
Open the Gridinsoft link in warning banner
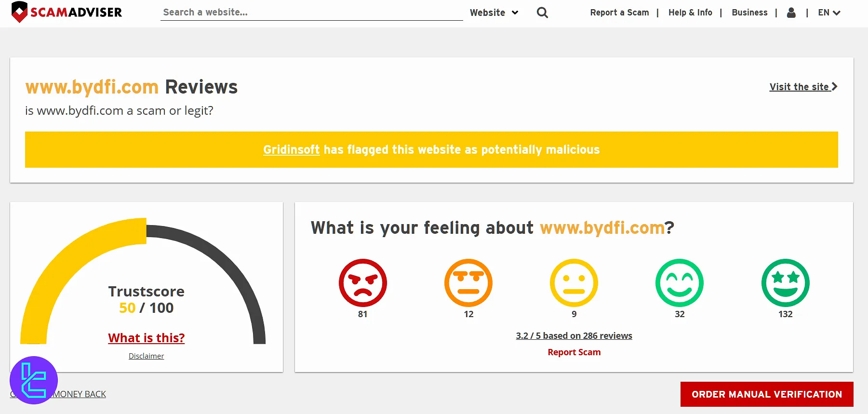click(291, 150)
